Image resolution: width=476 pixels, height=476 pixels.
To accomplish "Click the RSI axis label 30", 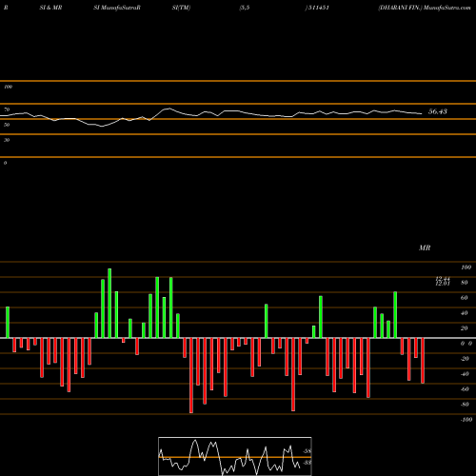I will click(7, 140).
